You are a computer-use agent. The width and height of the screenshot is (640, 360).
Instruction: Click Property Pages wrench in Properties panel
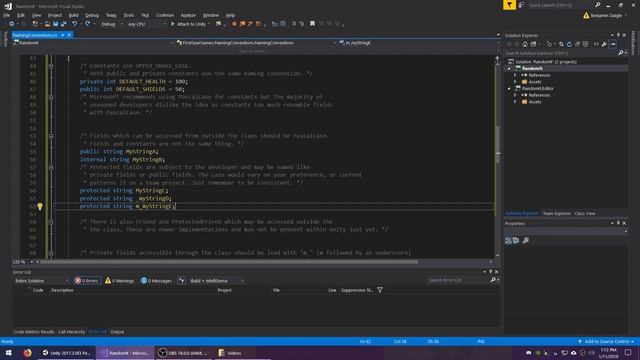526,240
